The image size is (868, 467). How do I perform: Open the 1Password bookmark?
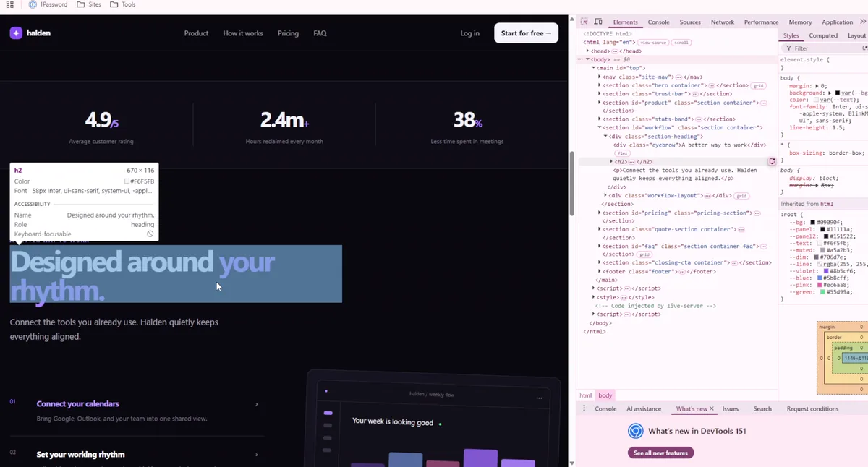click(48, 4)
